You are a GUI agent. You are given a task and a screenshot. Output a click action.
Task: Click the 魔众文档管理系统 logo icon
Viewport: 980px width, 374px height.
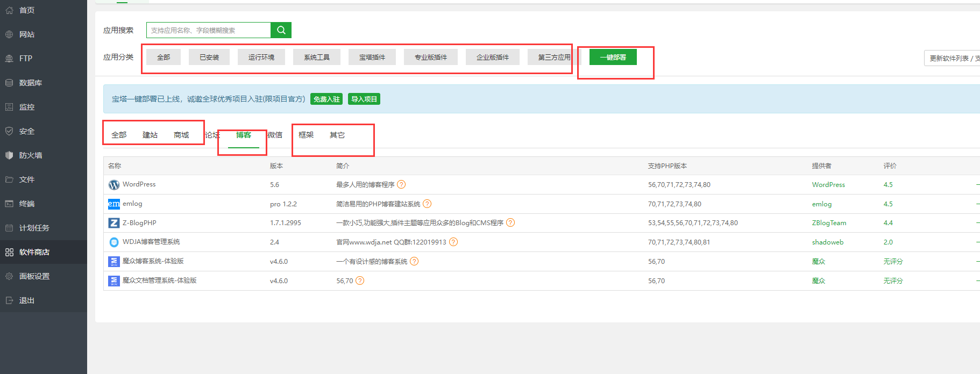[114, 281]
